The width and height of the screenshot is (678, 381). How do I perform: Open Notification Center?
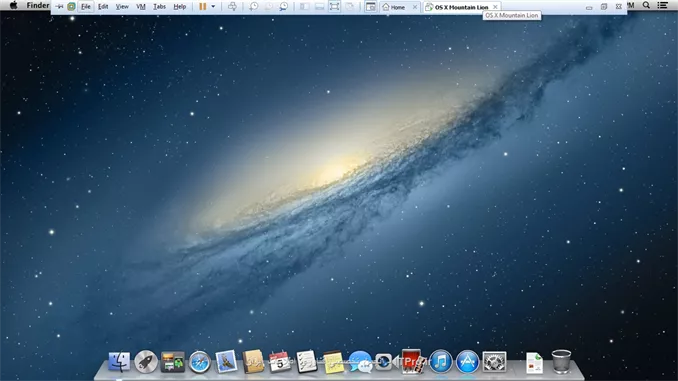[x=662, y=5]
